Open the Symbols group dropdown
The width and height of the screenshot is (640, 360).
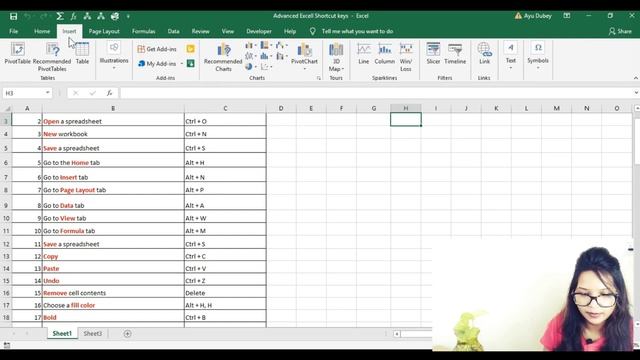(x=538, y=55)
